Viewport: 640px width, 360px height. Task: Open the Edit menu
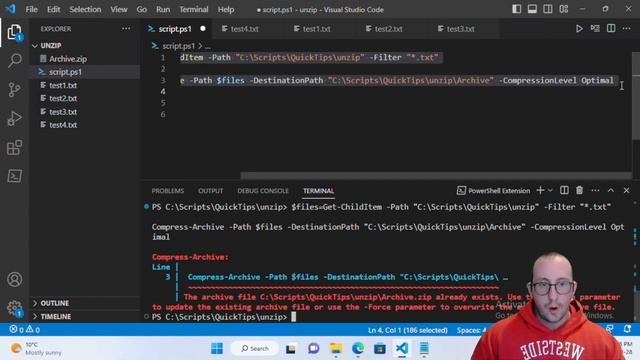coord(53,9)
